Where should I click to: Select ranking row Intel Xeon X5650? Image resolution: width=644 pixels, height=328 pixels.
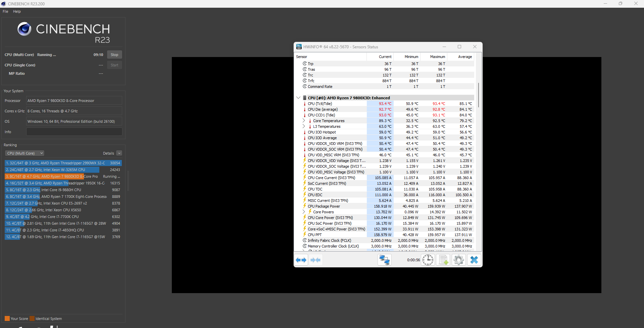coord(63,210)
